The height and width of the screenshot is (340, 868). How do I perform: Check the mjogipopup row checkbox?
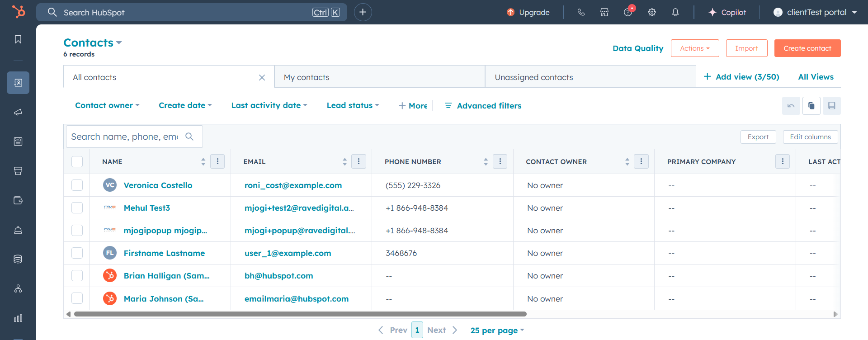point(77,231)
